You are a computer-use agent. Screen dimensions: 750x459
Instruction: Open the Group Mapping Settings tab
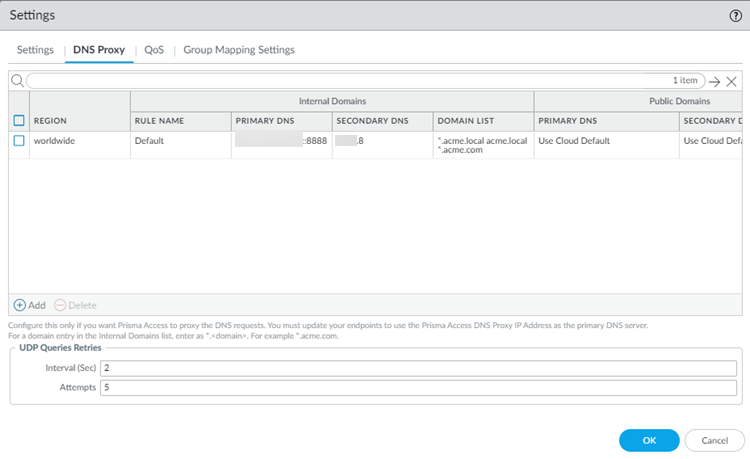238,50
